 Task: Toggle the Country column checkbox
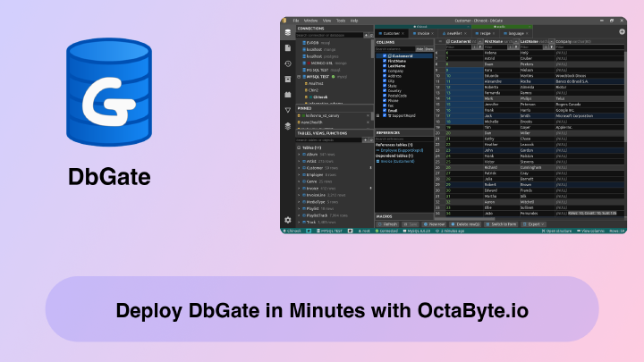pos(385,90)
